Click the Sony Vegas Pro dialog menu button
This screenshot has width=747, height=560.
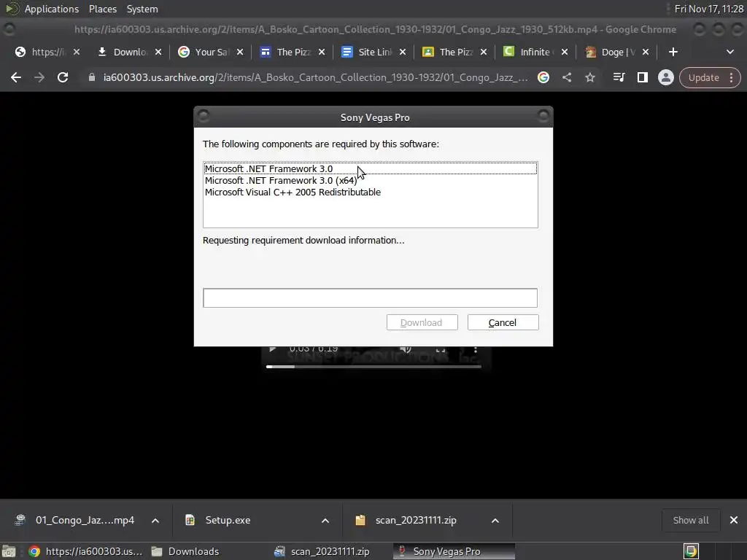pyautogui.click(x=203, y=116)
